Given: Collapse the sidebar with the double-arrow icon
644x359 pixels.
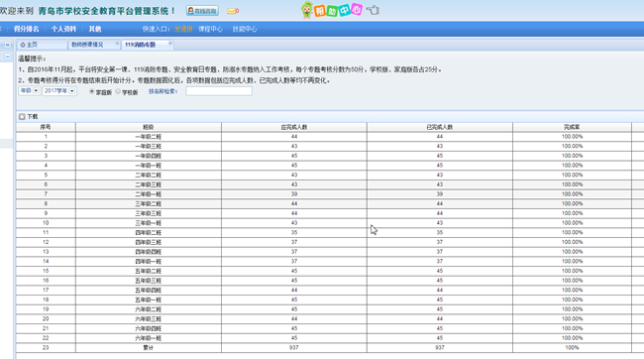Looking at the screenshot, I should (7, 45).
